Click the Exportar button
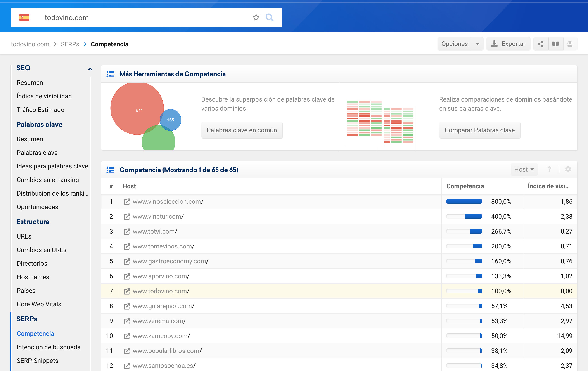Image resolution: width=588 pixels, height=371 pixels. pyautogui.click(x=508, y=44)
